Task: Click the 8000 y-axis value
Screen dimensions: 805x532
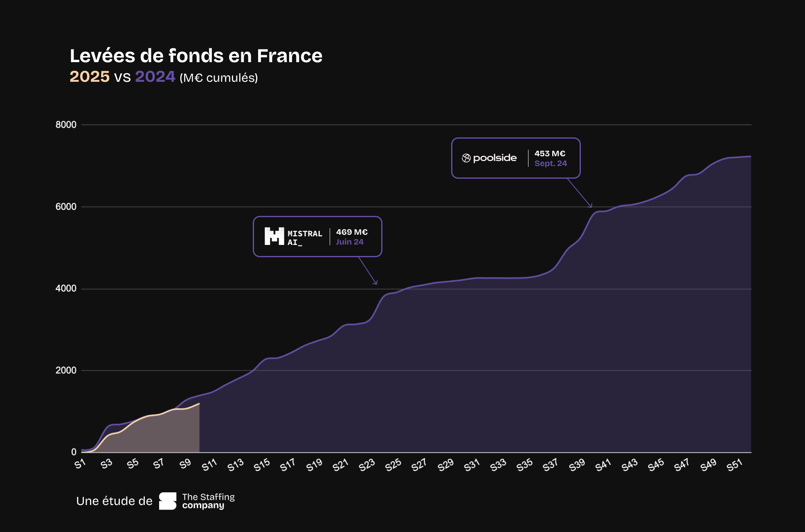Action: pyautogui.click(x=66, y=125)
